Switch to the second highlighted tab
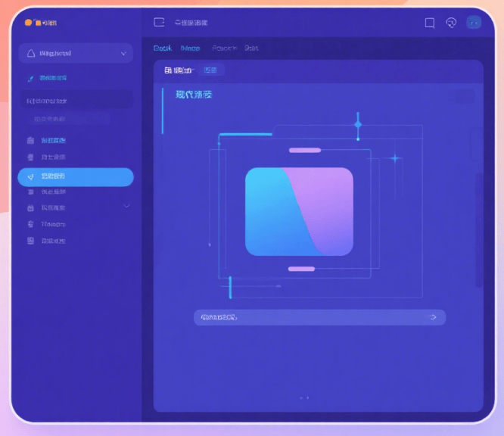 pos(191,48)
